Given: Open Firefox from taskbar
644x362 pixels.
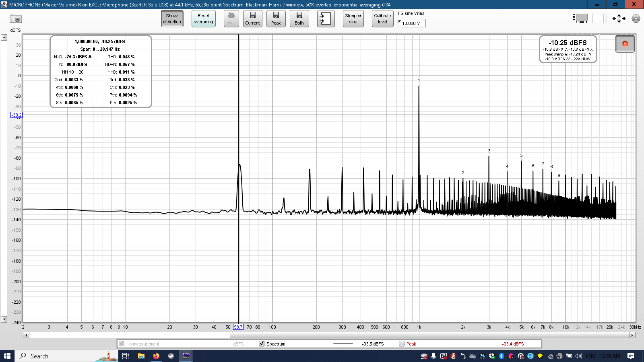Looking at the screenshot, I should (156, 356).
